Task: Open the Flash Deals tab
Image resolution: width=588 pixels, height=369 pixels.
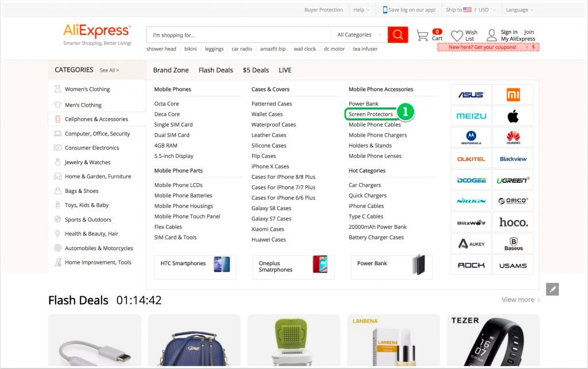Action: [216, 70]
